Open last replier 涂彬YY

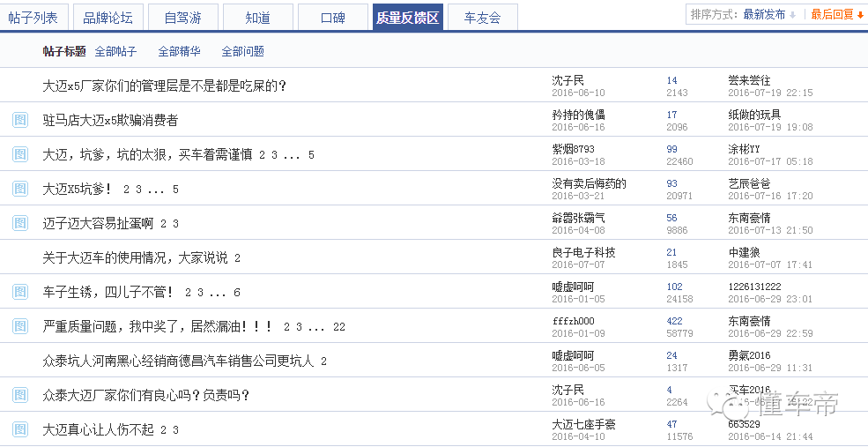744,149
